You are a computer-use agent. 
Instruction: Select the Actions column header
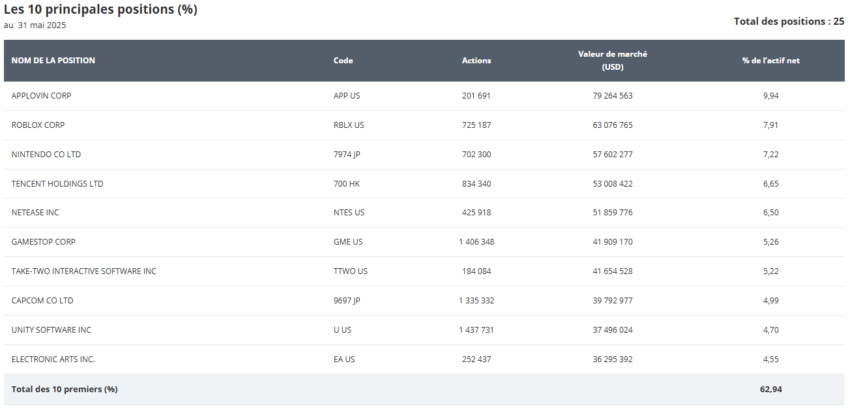476,60
